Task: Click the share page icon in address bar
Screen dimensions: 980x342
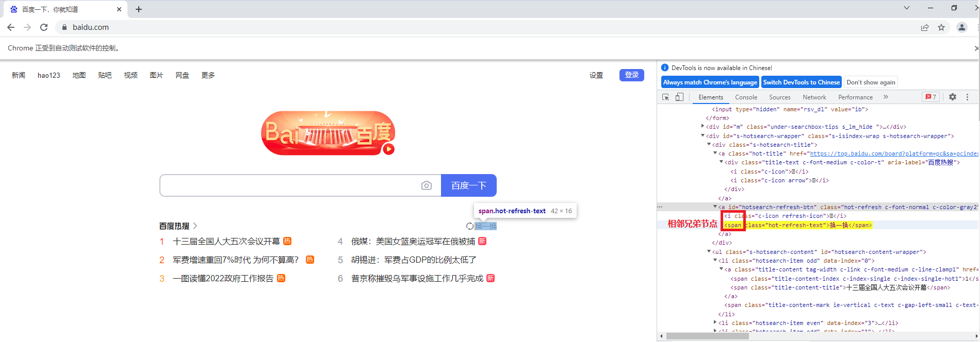Action: coord(925,27)
